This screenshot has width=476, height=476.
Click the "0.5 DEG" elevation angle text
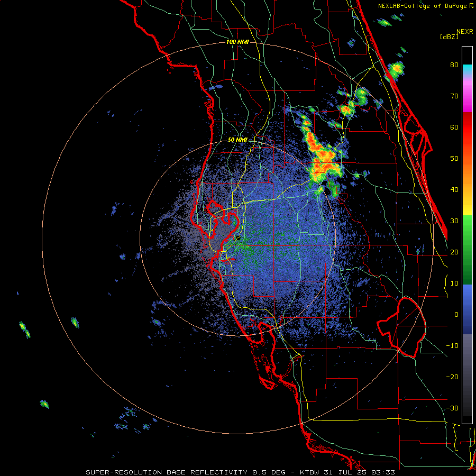tap(269, 472)
